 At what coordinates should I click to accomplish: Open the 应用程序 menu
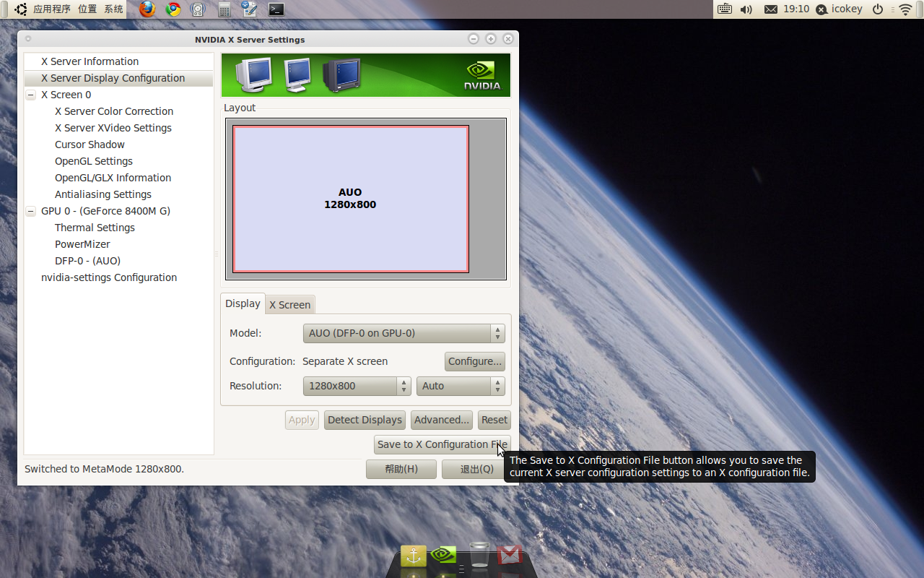coord(52,9)
